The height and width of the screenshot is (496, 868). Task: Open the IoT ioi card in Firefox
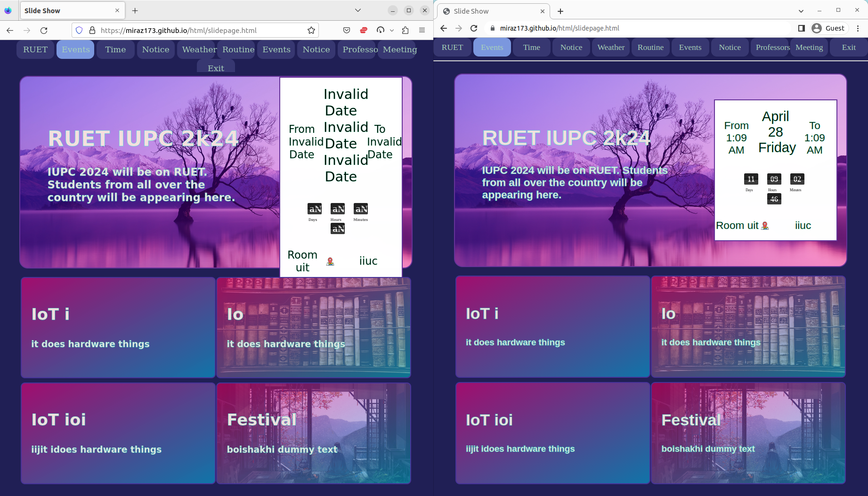click(x=118, y=433)
